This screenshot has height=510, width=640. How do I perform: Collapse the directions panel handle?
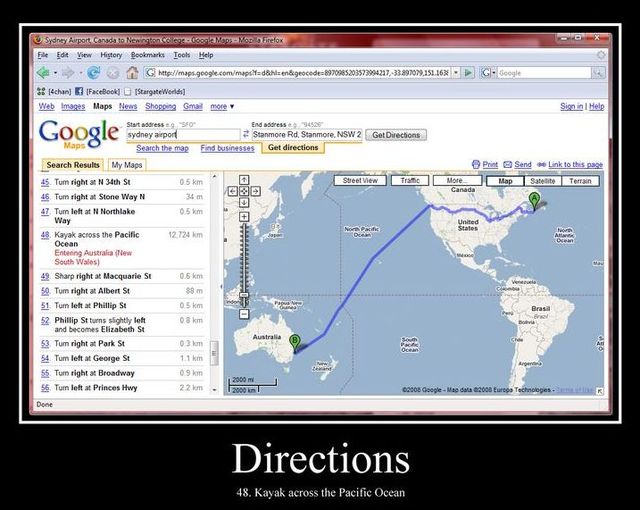coord(221,286)
